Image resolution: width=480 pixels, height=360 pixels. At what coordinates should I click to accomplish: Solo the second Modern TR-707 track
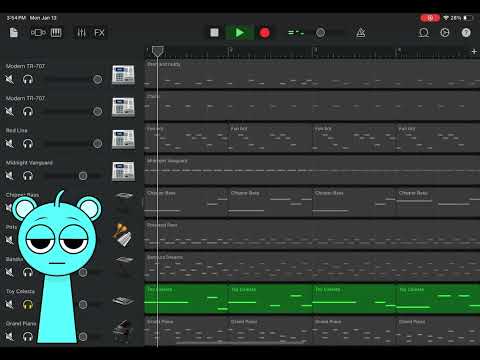coord(28,111)
